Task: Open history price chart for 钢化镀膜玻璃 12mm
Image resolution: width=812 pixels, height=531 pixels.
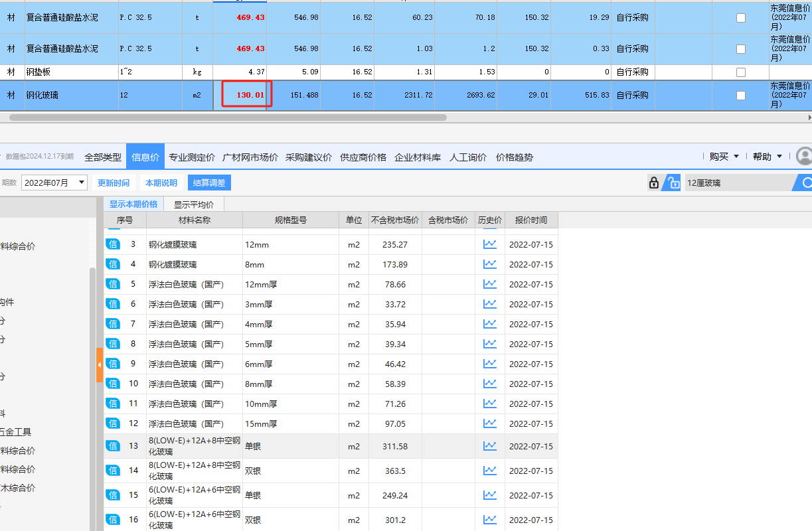Action: tap(490, 244)
